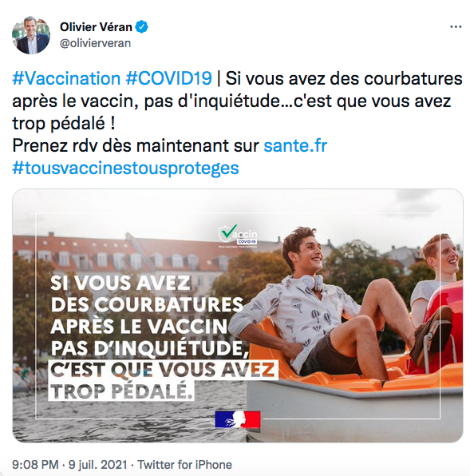Click the 9 juil. 2021 date
The height and width of the screenshot is (476, 470).
(97, 465)
